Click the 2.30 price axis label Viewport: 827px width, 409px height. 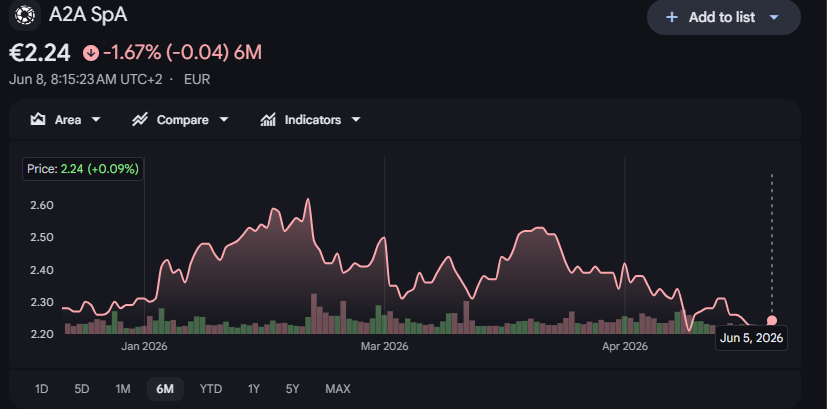(x=42, y=302)
